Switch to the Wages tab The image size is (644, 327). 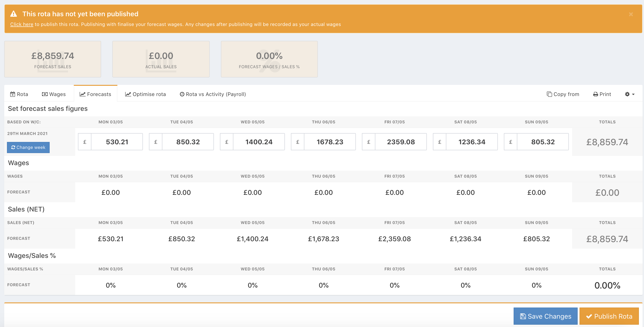pyautogui.click(x=54, y=94)
